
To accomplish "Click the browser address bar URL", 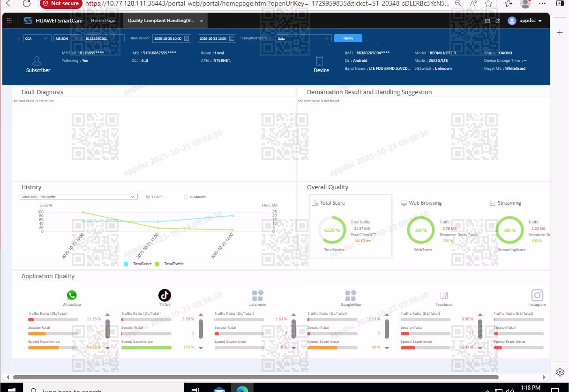I will pos(267,3).
